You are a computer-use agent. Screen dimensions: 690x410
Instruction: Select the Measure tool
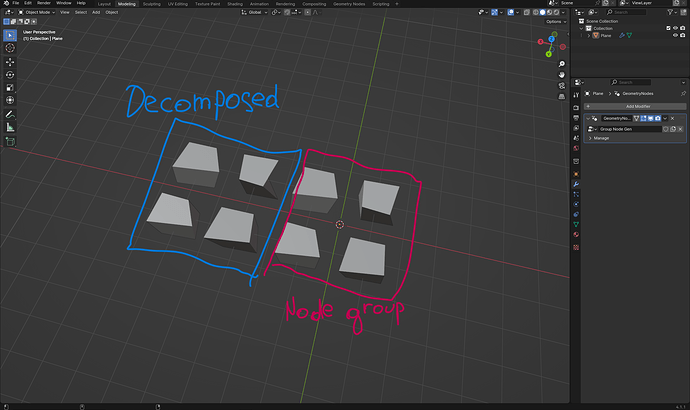[10, 127]
